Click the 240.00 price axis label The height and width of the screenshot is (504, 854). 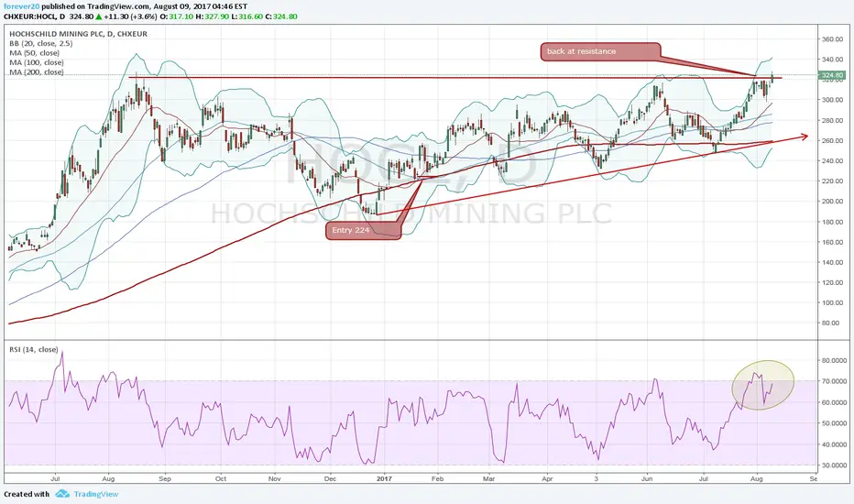point(833,160)
